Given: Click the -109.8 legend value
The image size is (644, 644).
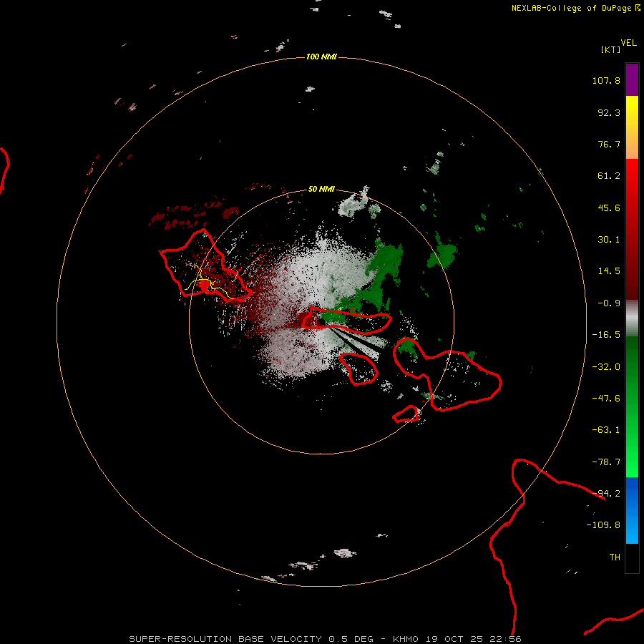Looking at the screenshot, I should [x=603, y=525].
